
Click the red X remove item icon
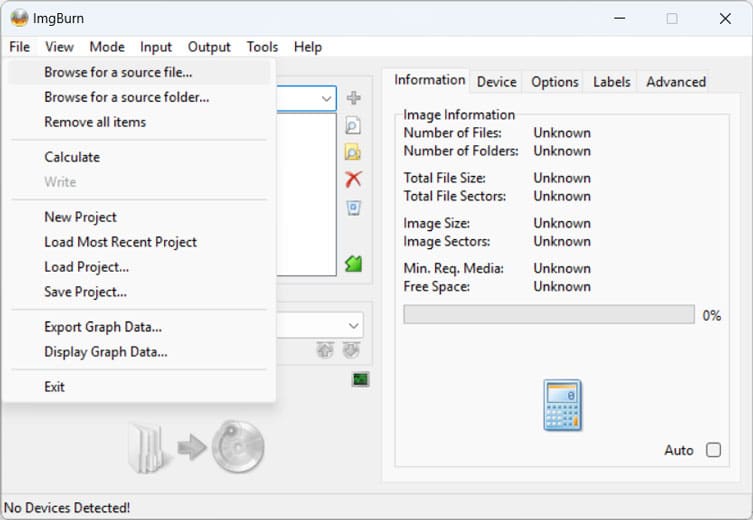click(x=353, y=180)
